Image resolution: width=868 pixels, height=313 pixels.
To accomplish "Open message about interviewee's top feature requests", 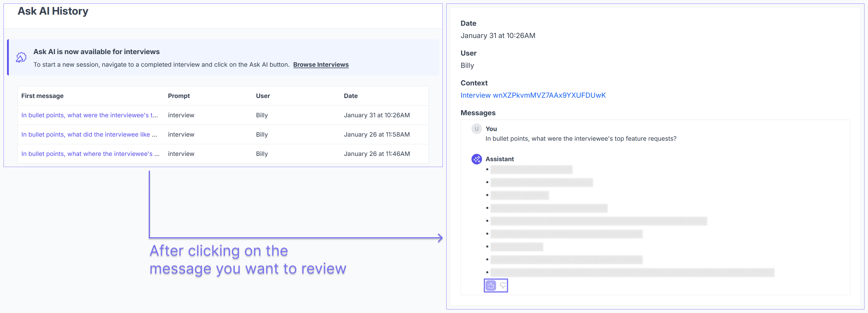I will [x=89, y=115].
